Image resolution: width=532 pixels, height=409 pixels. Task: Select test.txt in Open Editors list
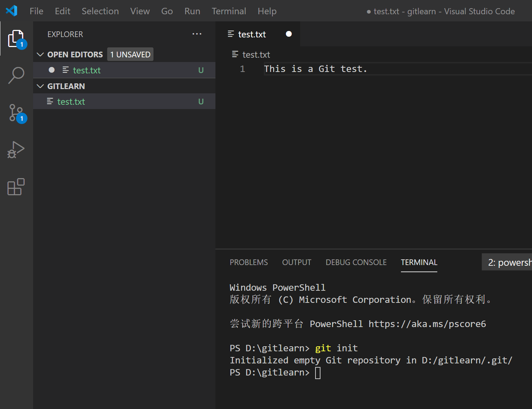click(x=87, y=70)
